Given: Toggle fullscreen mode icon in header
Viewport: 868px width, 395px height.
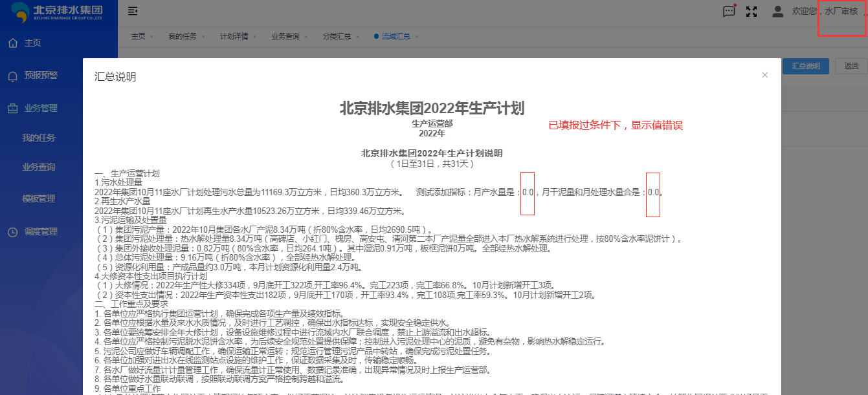Looking at the screenshot, I should [751, 11].
